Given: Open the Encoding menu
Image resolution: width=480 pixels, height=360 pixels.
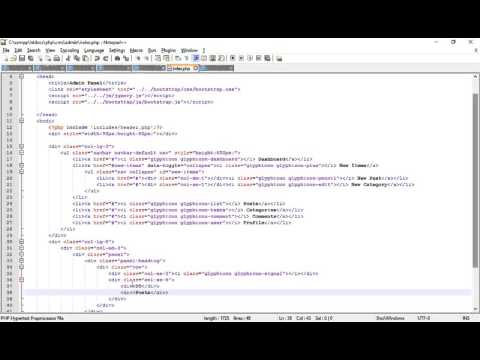Looking at the screenshot, I should click(69, 50).
